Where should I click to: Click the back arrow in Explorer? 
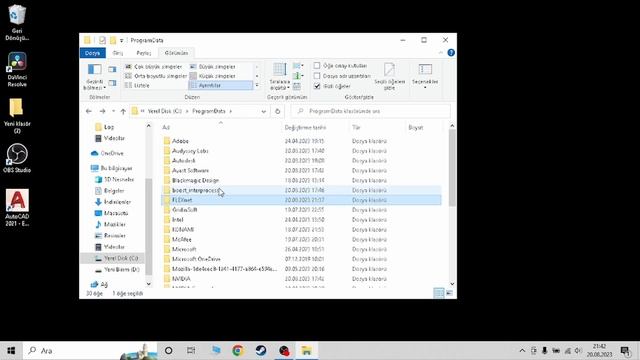click(x=89, y=111)
